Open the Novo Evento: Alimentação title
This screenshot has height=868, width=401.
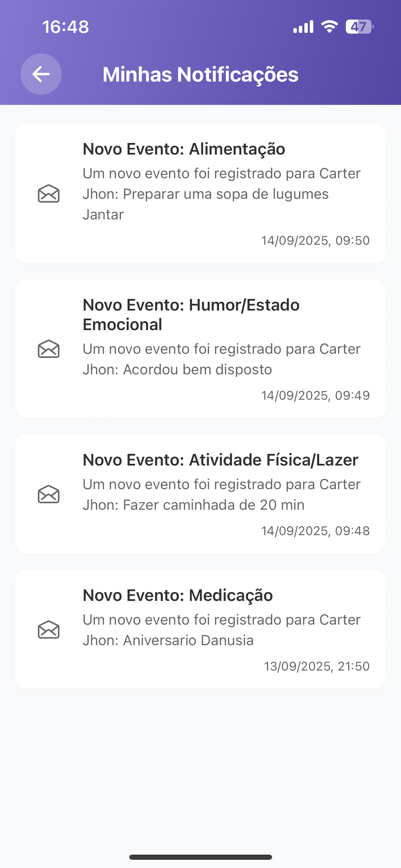coord(184,149)
